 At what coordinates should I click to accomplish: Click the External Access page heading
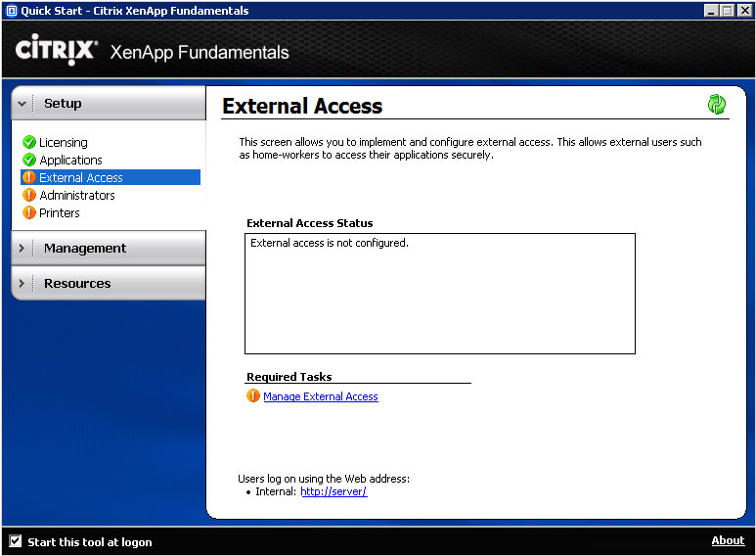pyautogui.click(x=302, y=106)
